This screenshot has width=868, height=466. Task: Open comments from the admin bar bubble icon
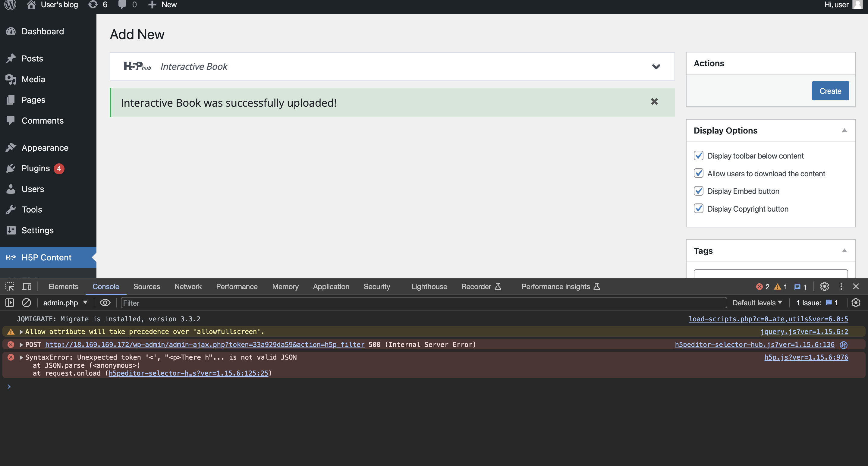(x=122, y=5)
